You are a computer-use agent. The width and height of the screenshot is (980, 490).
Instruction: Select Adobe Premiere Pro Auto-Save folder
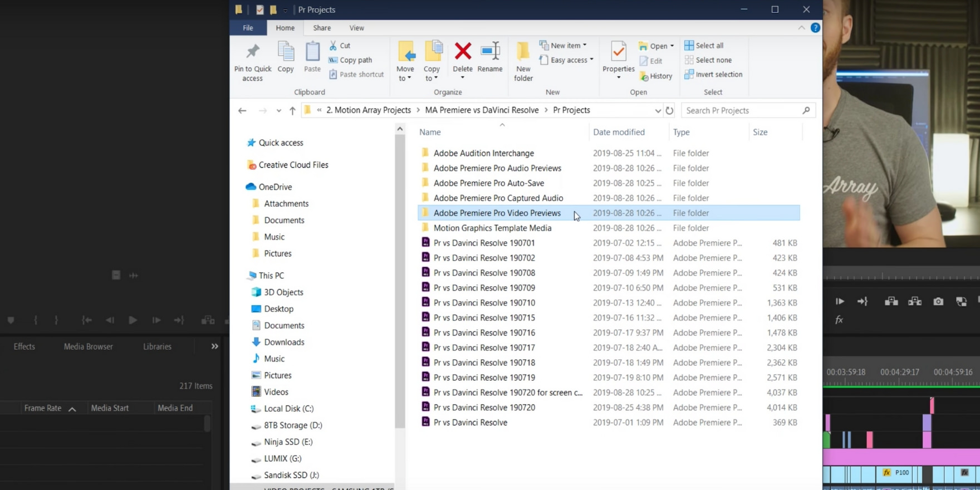[x=489, y=183]
